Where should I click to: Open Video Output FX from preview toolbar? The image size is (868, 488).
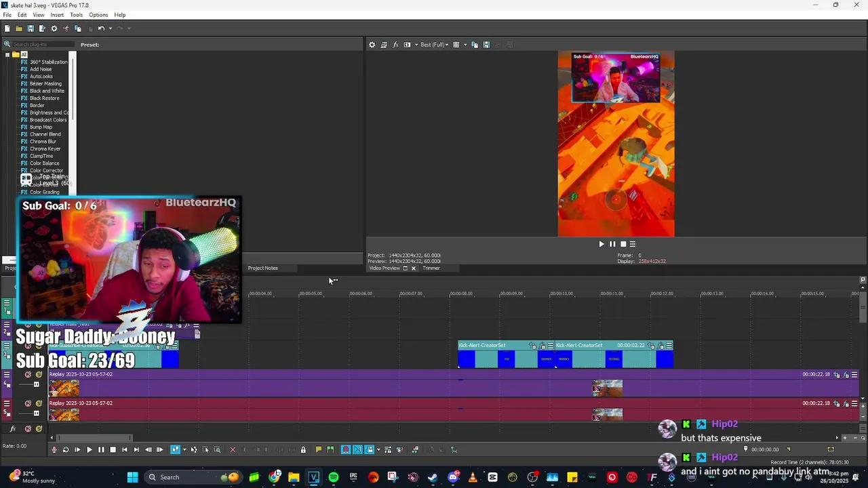pos(395,45)
